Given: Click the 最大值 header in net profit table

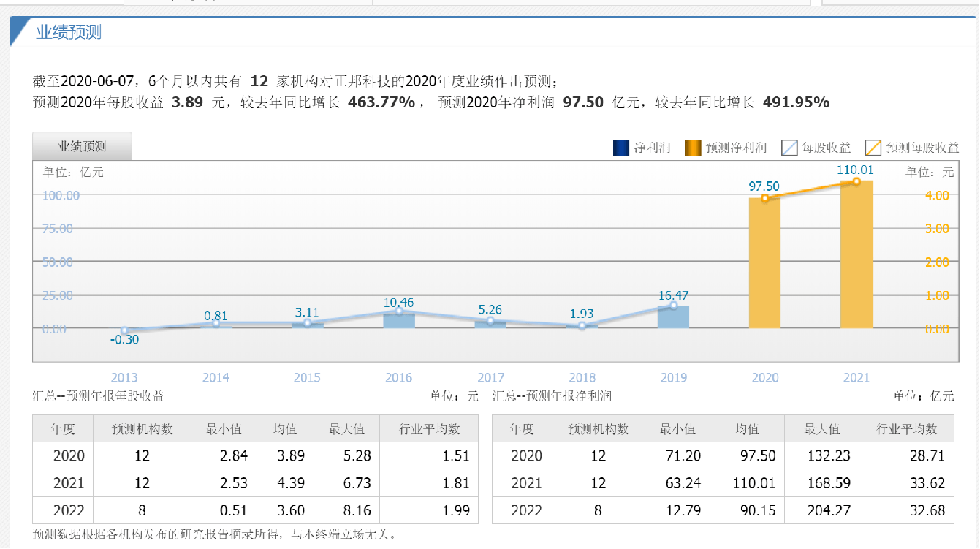Looking at the screenshot, I should tap(821, 429).
